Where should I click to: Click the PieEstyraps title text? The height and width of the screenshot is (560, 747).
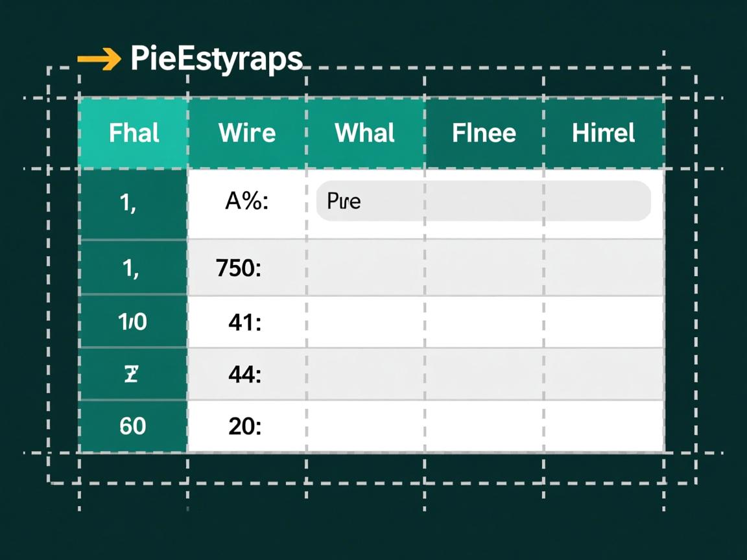(x=216, y=60)
